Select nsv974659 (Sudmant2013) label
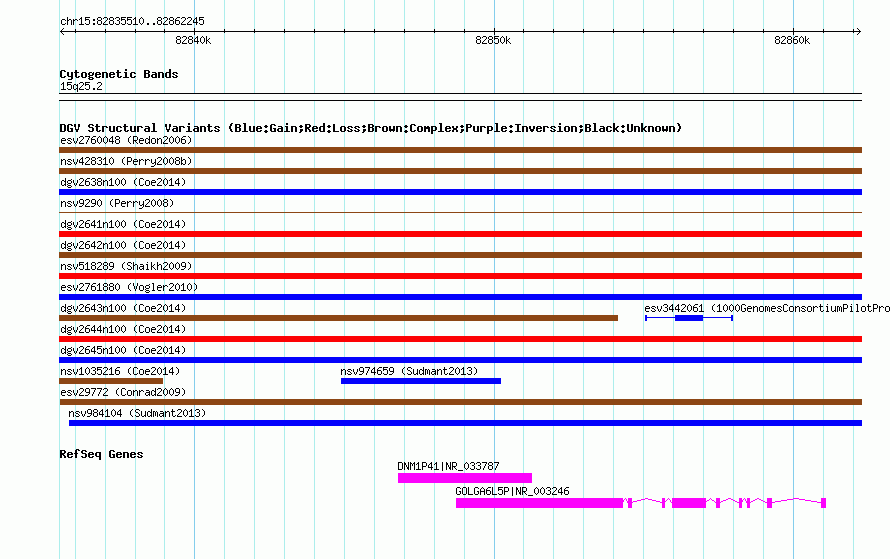 coord(409,371)
